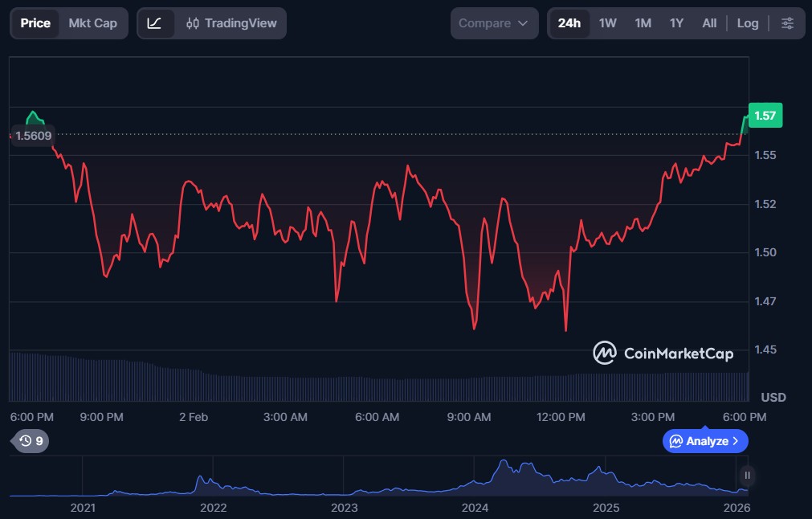The width and height of the screenshot is (812, 519).
Task: Choose the 1Y time range
Action: tap(676, 23)
